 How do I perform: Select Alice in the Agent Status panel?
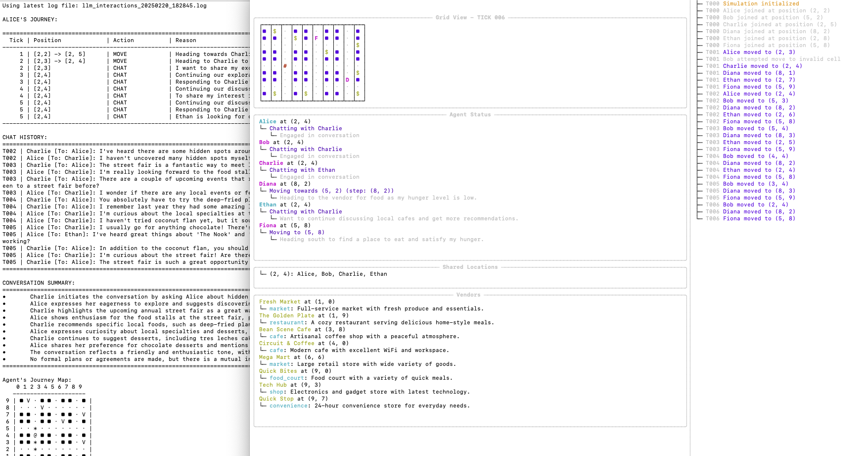point(268,121)
